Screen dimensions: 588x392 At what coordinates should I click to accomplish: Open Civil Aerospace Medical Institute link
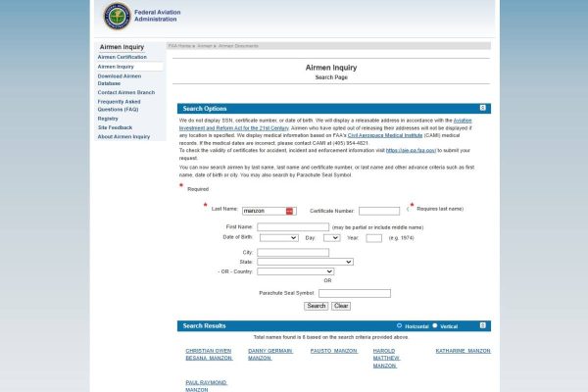click(385, 135)
